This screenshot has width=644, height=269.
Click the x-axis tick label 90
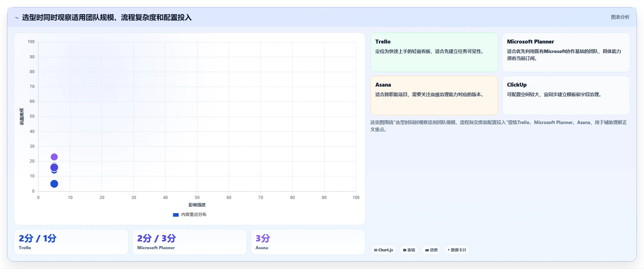(x=324, y=198)
